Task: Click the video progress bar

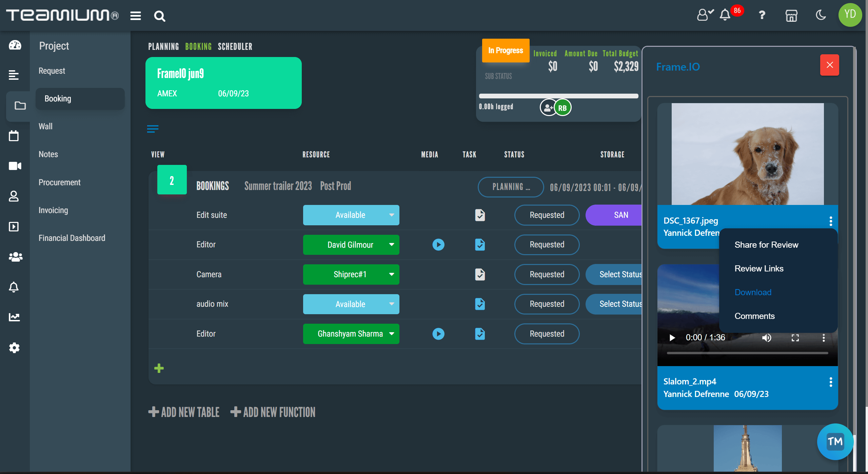Action: 747,353
